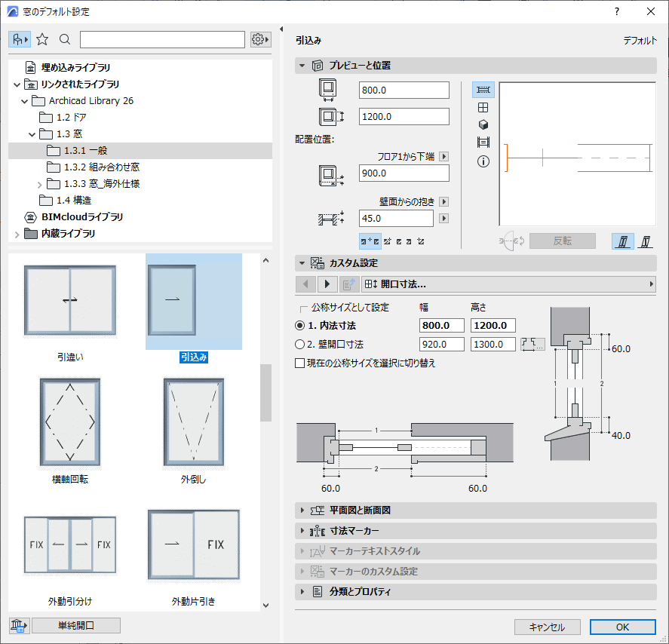669x644 pixels.
Task: Enable 現在の公称サイズを選択に切り替え checkbox
Action: click(300, 363)
